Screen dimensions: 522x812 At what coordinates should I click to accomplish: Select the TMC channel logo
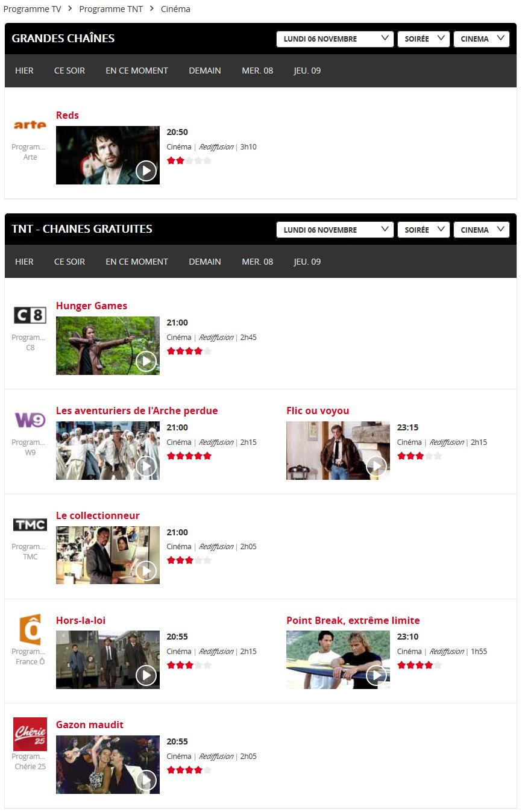(x=30, y=524)
